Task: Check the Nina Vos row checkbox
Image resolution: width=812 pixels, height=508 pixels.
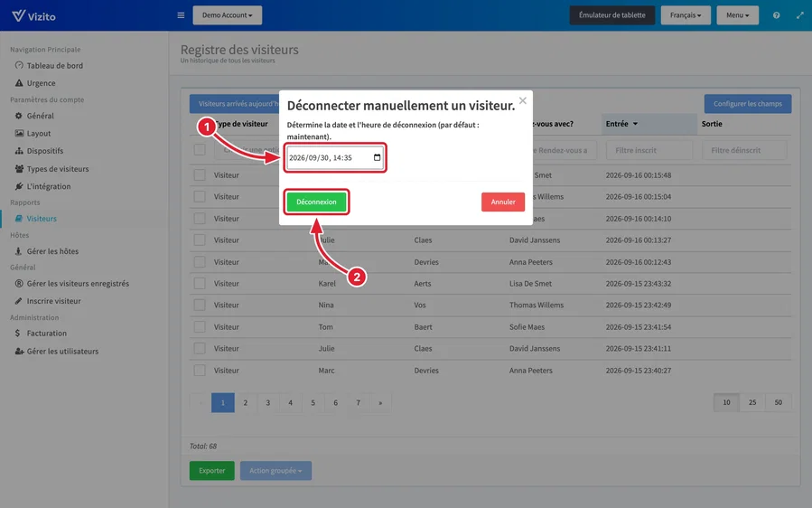Action: [200, 305]
